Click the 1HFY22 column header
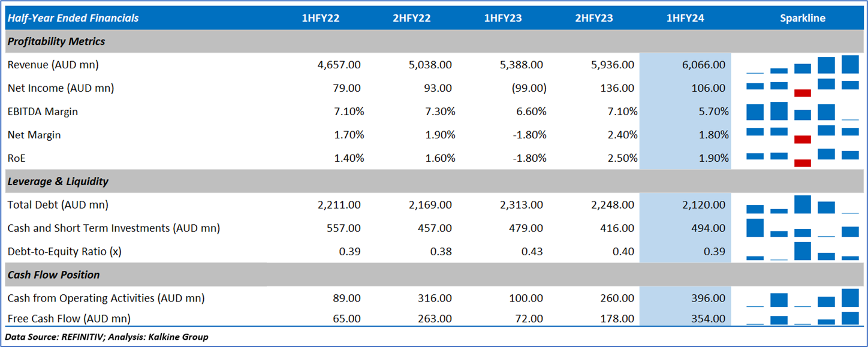This screenshot has width=868, height=347. [321, 18]
